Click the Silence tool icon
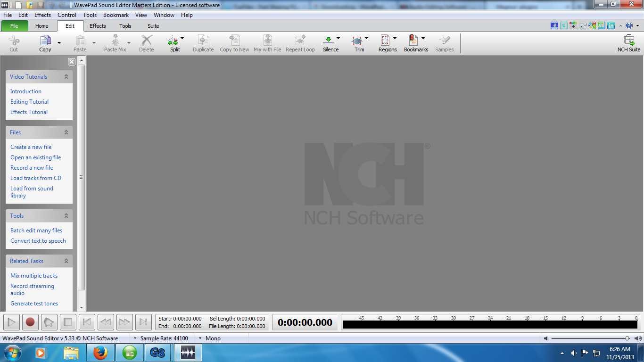The width and height of the screenshot is (644, 362). point(328,41)
